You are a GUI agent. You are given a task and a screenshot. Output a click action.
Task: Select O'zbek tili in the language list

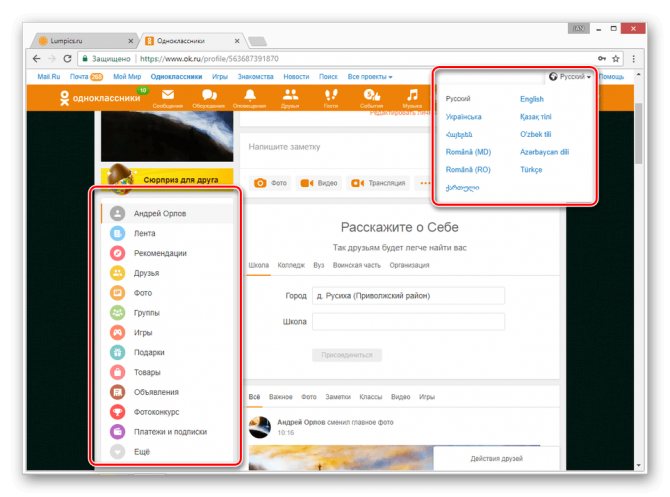[535, 134]
